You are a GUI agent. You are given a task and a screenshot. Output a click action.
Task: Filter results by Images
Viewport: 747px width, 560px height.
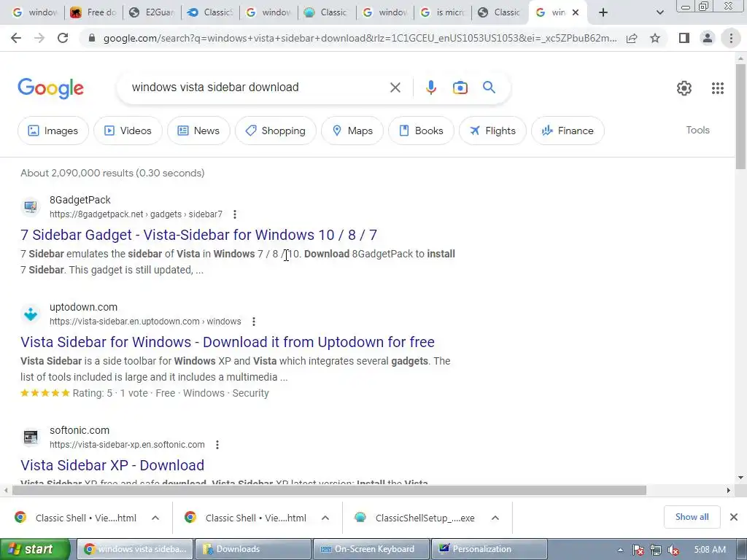[53, 131]
